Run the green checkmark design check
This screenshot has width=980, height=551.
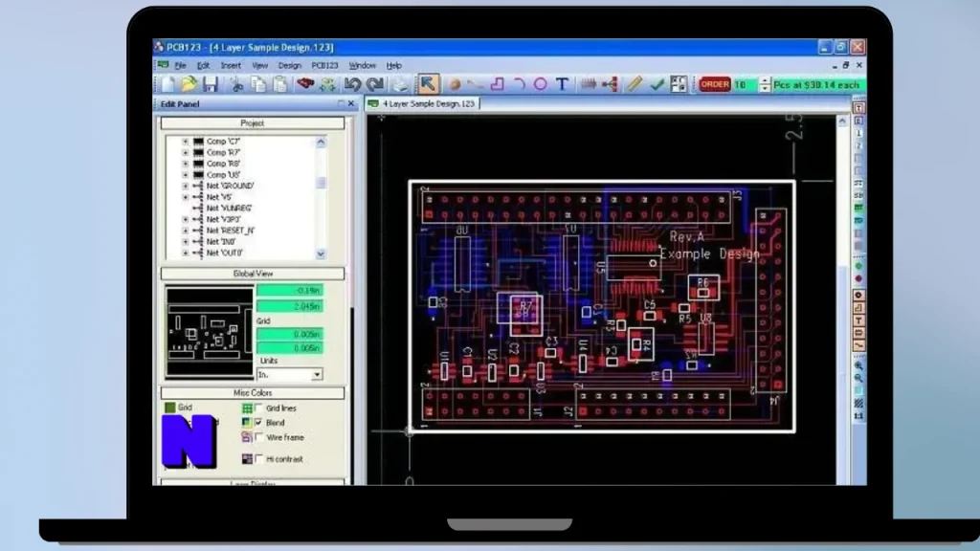coord(657,84)
